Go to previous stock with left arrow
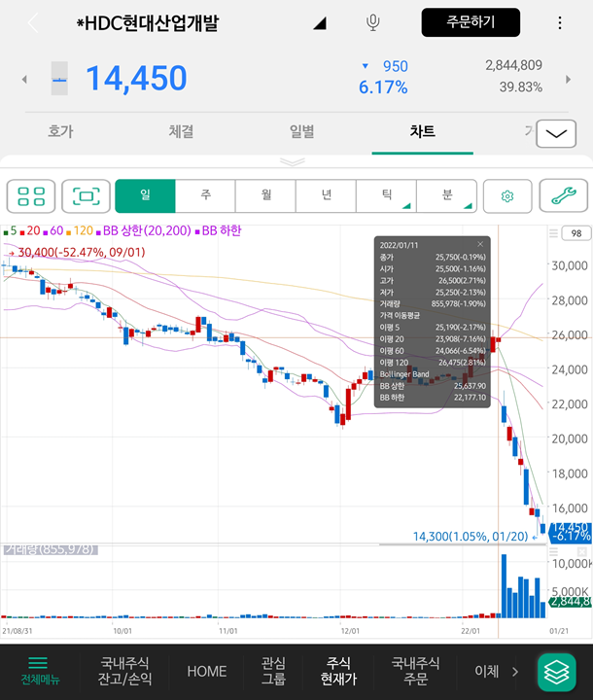 pos(24,80)
